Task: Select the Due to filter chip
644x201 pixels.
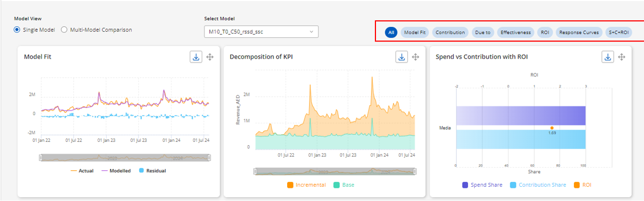Action: pos(483,32)
